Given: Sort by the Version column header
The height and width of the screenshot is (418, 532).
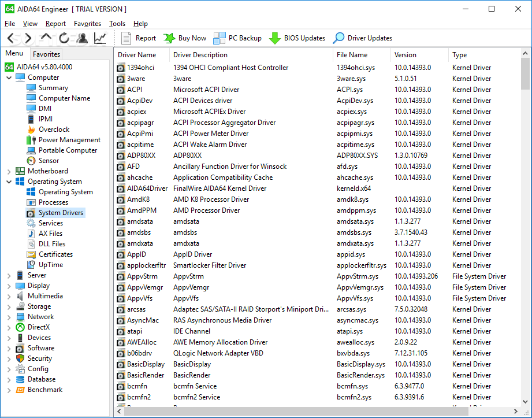Looking at the screenshot, I should [419, 55].
